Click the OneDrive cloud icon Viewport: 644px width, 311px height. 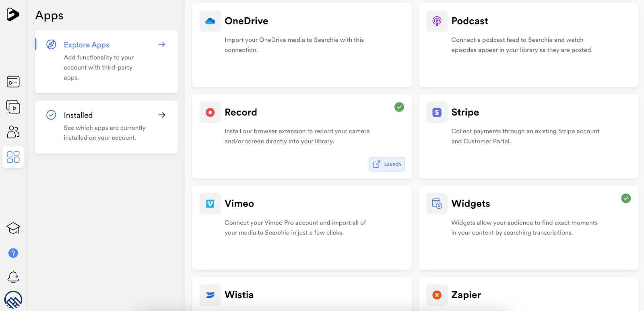point(210,21)
